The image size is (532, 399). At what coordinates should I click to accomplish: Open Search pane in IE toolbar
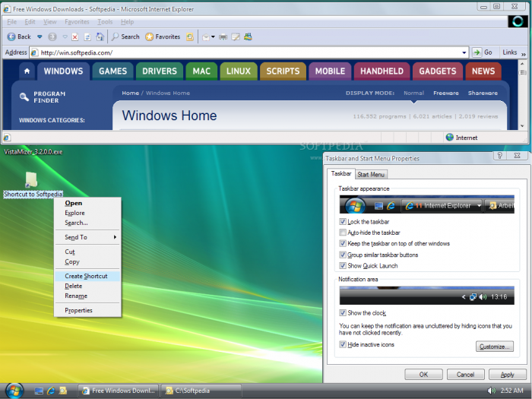tap(125, 36)
